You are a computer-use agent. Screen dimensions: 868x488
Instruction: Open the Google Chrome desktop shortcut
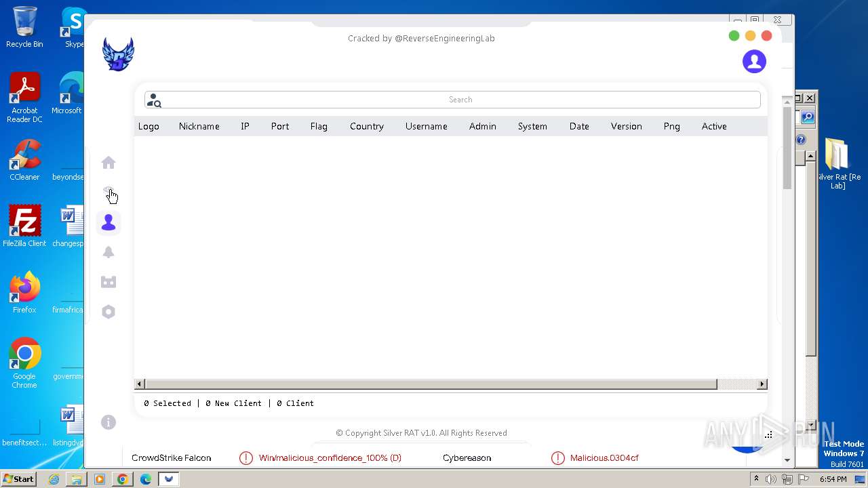point(24,363)
